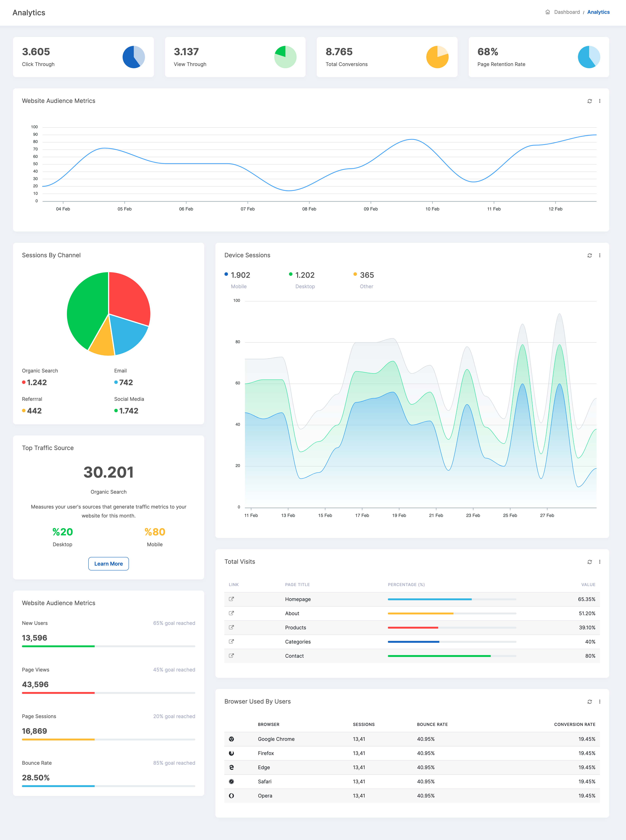Refresh Browser Used By Users card
The height and width of the screenshot is (840, 626).
point(589,702)
